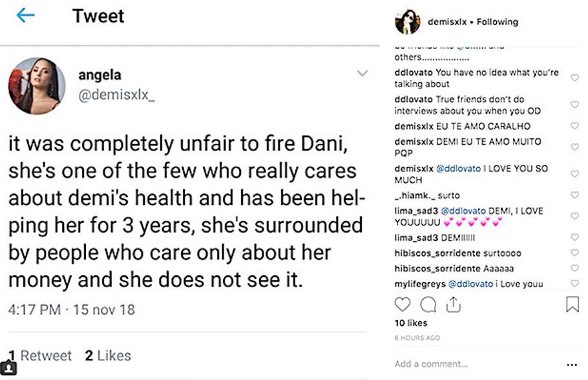Like the "True friends don't do" comment
Viewport: 588px width, 380px height.
(x=574, y=105)
